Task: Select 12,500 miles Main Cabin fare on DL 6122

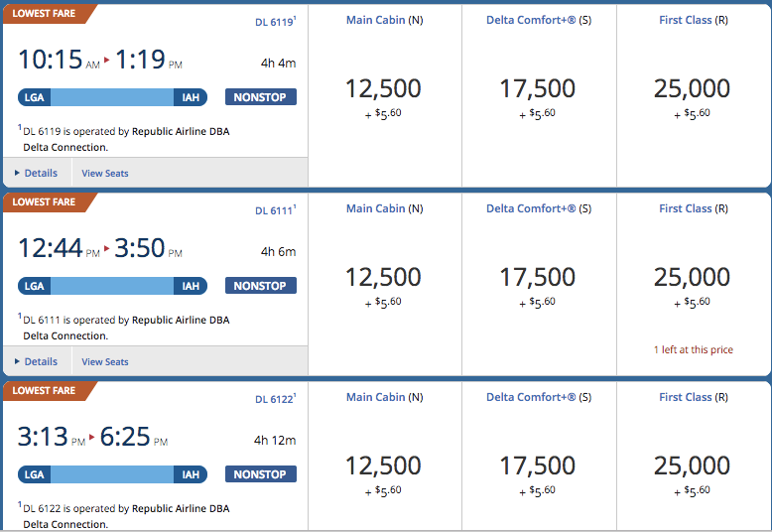Action: click(x=383, y=474)
